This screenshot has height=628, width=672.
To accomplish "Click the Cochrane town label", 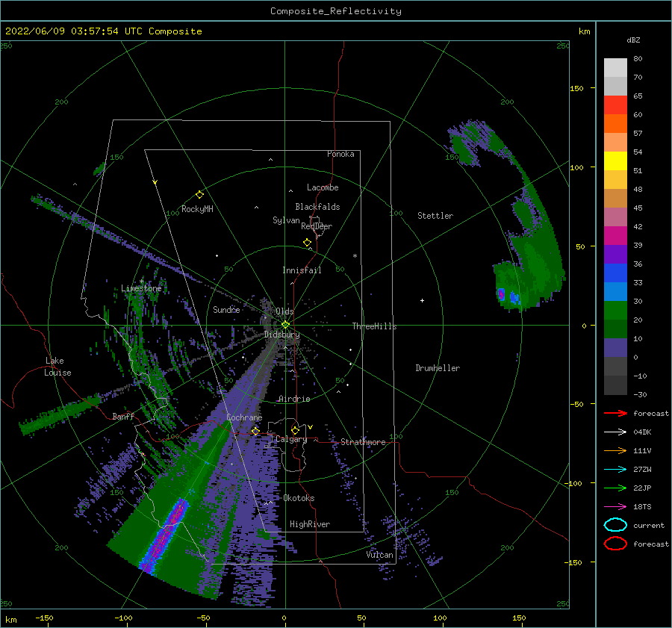I will point(244,417).
